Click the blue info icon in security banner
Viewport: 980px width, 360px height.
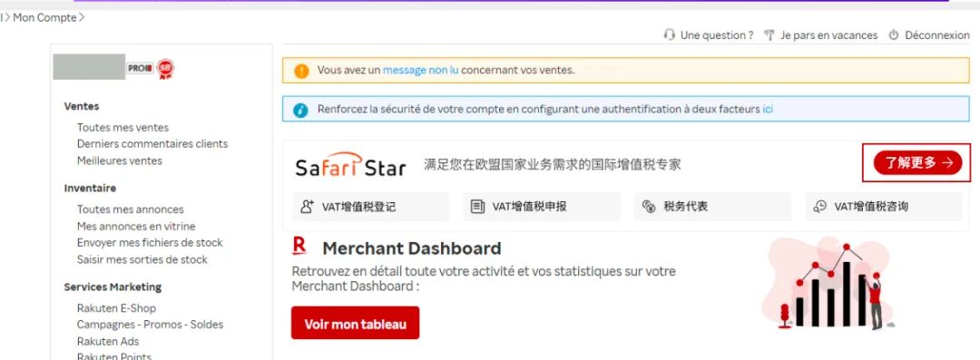(300, 110)
